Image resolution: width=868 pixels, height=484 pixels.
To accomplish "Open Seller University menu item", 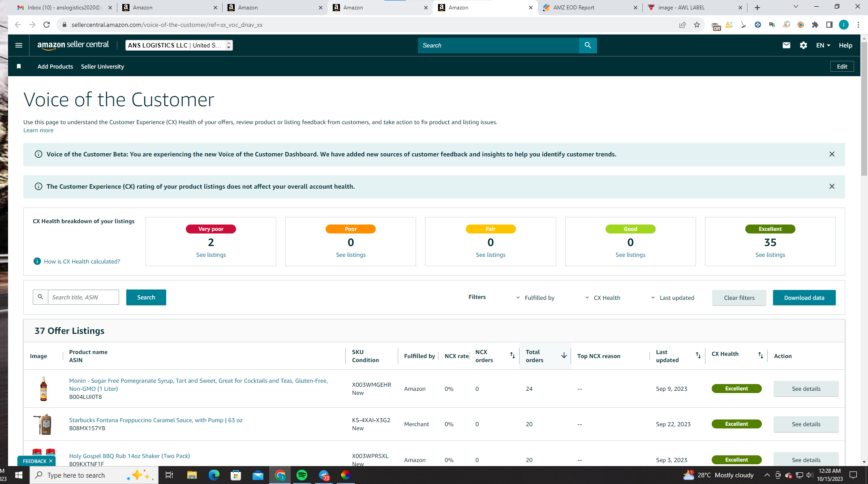I will click(x=103, y=67).
